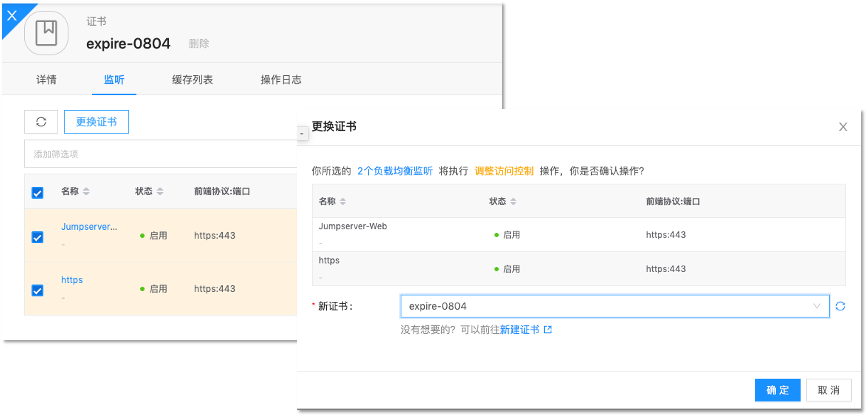Click the 添加筛选项 filter input field
Screen dimensions: 868x417
[x=160, y=154]
